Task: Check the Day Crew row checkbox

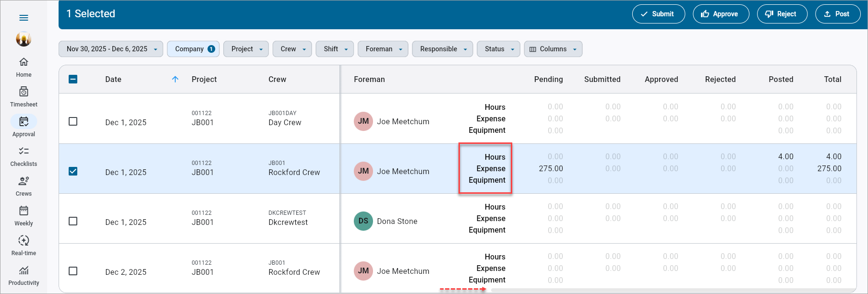Action: point(73,121)
